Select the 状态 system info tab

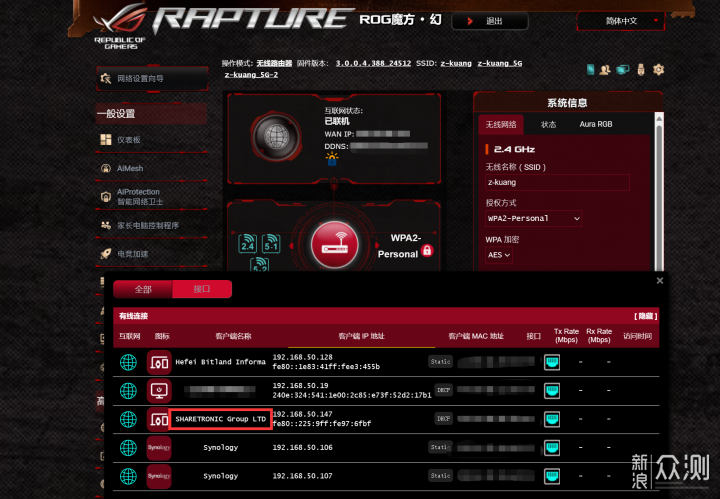(x=548, y=124)
